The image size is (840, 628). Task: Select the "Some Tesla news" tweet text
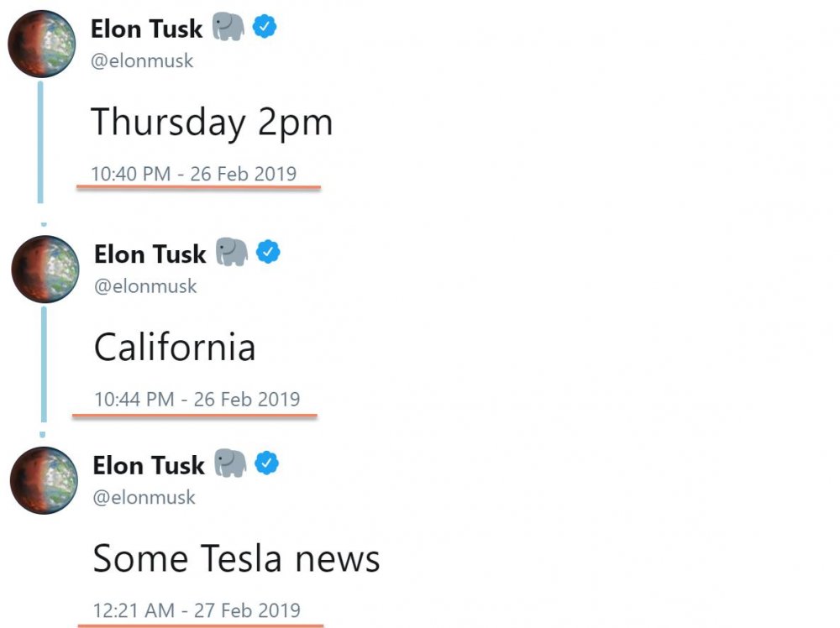[236, 558]
